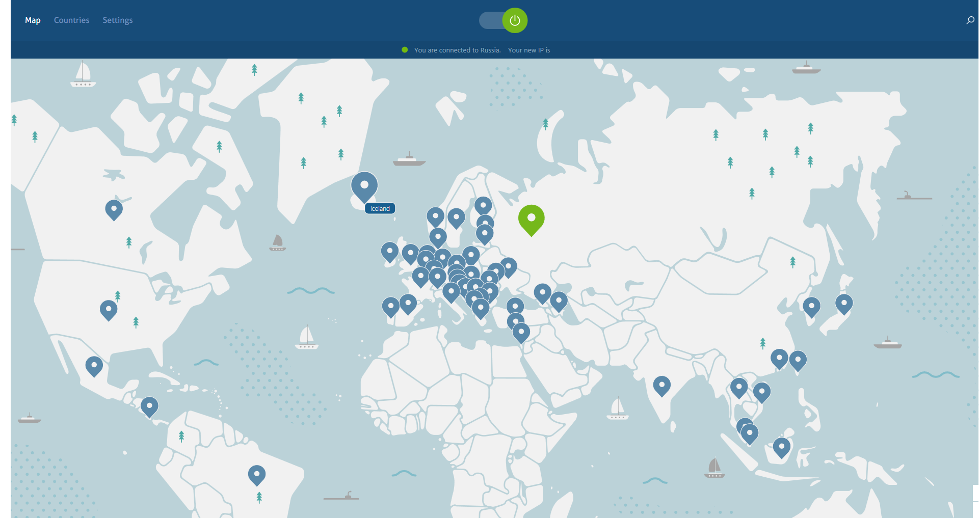Switch to the Map tab
This screenshot has width=980, height=518.
33,20
